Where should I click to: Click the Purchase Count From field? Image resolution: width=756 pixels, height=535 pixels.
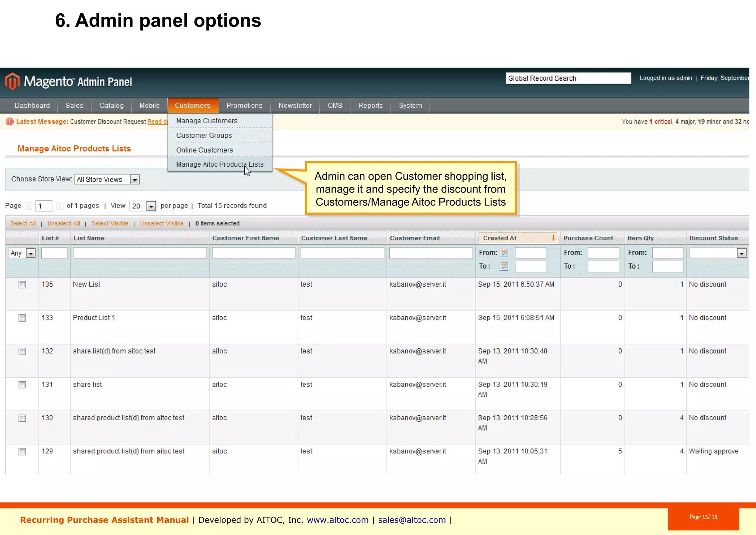pos(603,253)
